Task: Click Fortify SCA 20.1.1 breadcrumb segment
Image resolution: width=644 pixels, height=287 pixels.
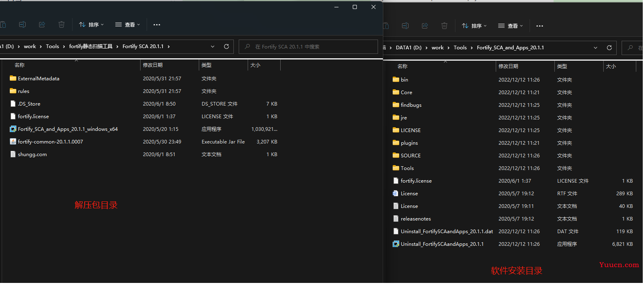Action: coord(143,46)
